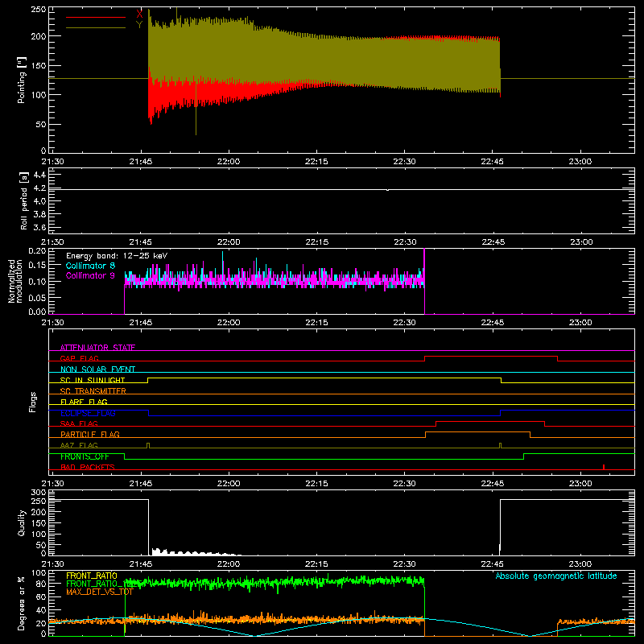
Task: Click the 22:30 tick label under modulation plot
Action: 404,323
